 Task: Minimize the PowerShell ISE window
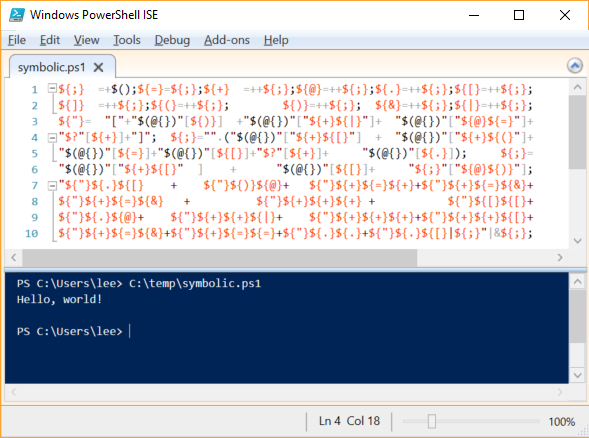(474, 15)
